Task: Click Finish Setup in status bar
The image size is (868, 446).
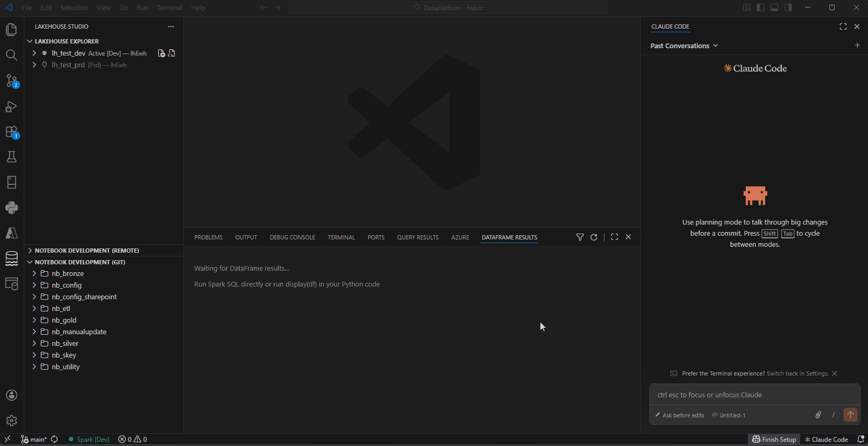Action: click(x=774, y=440)
